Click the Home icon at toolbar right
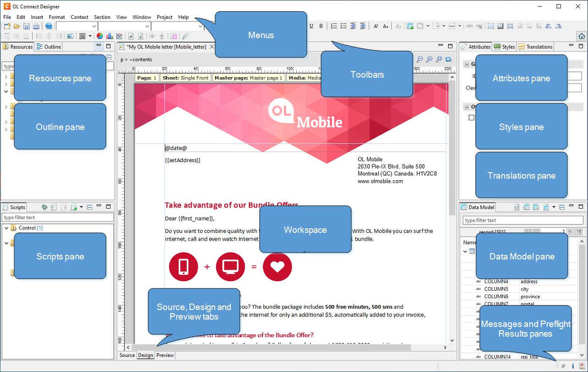 (581, 36)
